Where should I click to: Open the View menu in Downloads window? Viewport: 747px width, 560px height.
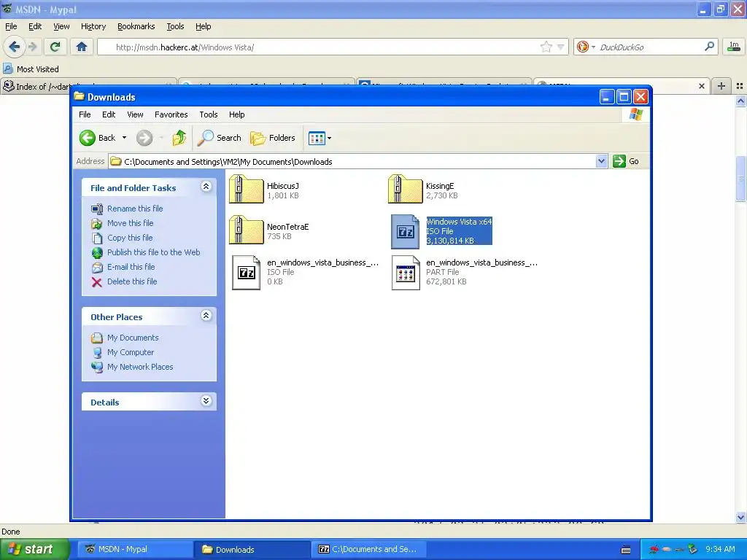(x=135, y=114)
